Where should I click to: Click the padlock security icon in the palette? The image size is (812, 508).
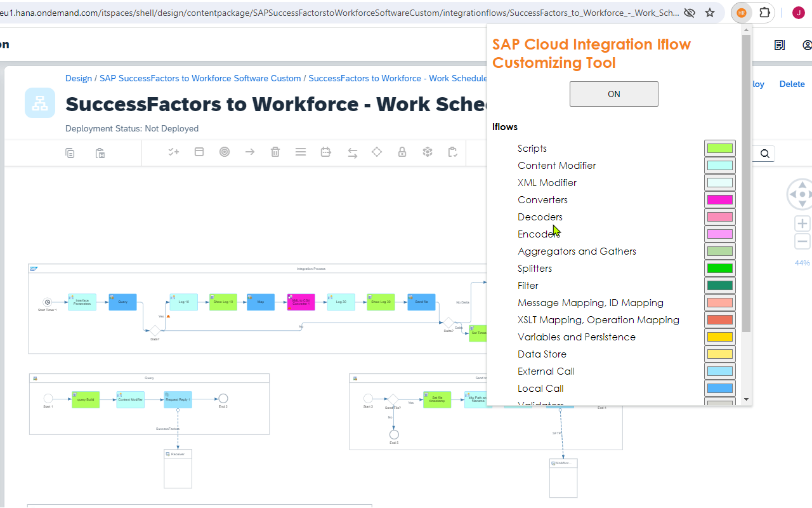click(402, 152)
